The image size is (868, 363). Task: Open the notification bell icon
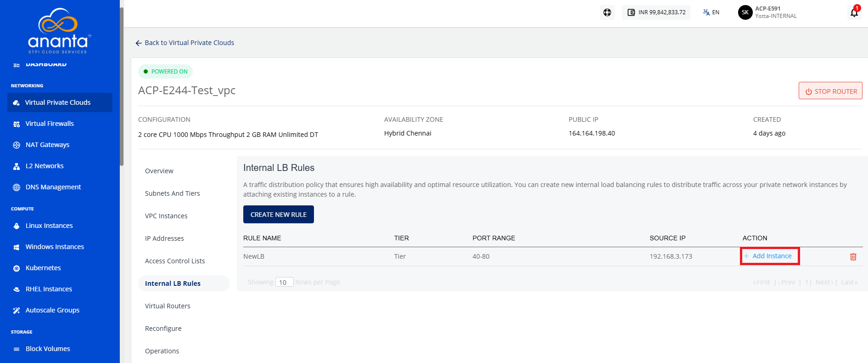pyautogui.click(x=854, y=12)
